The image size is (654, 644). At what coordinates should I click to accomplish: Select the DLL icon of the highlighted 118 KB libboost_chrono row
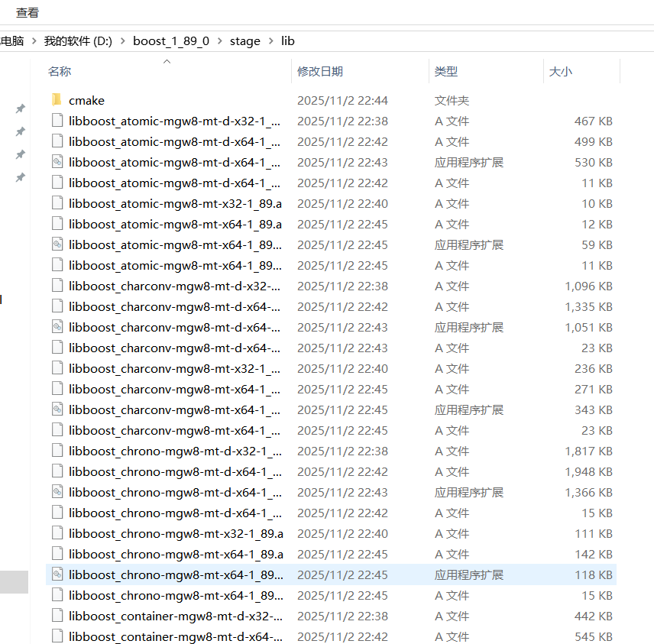click(57, 574)
